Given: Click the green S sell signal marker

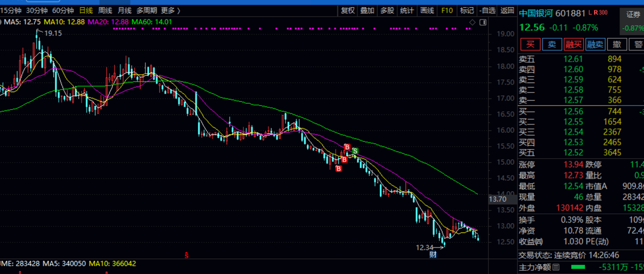Looking at the screenshot, I should coord(355,151).
